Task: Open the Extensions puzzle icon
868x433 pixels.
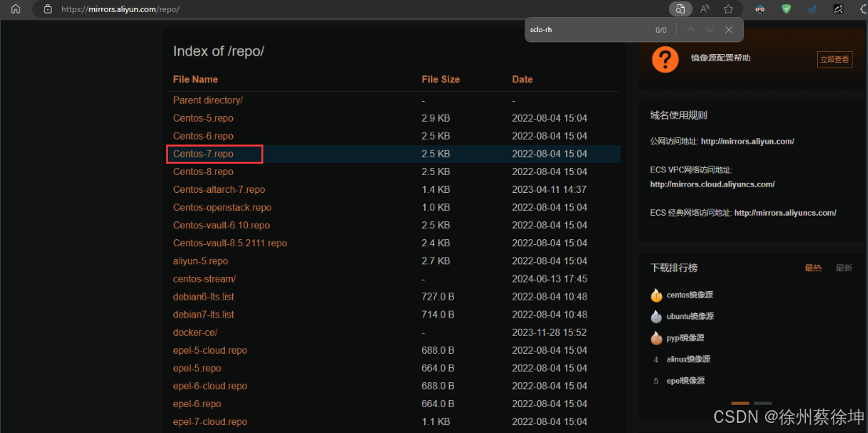Action: pyautogui.click(x=863, y=9)
